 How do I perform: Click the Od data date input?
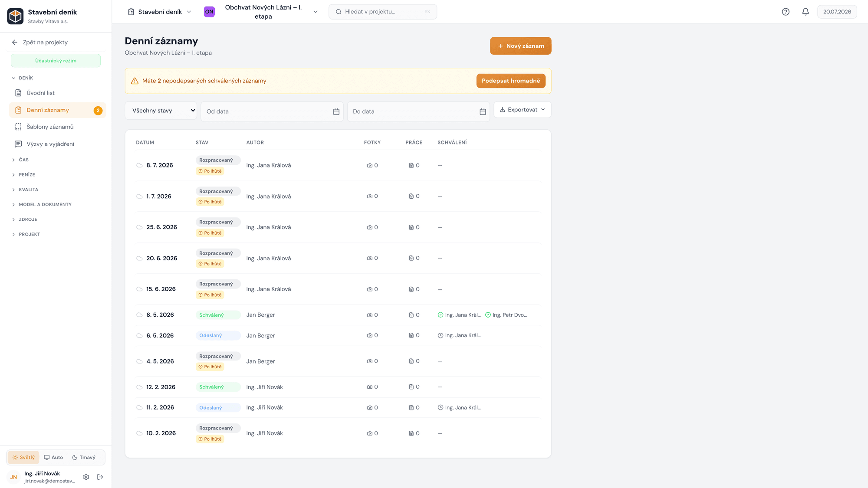pos(272,111)
